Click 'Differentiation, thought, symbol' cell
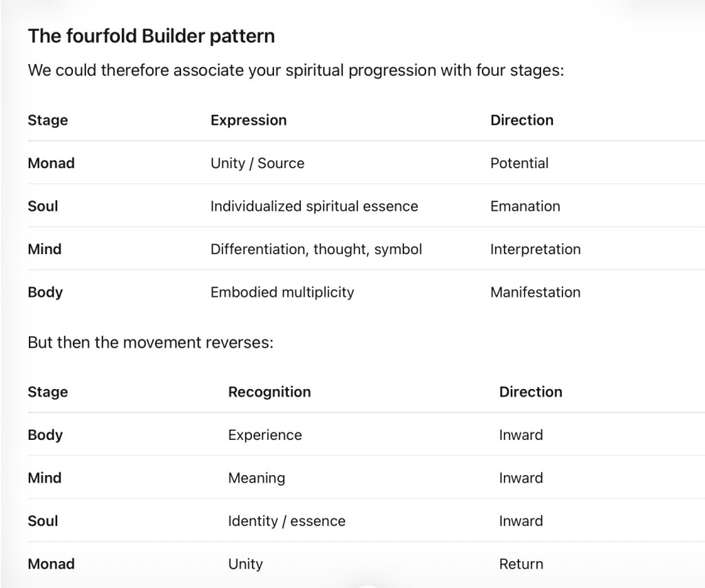Viewport: 705px width, 588px height. coord(317,249)
